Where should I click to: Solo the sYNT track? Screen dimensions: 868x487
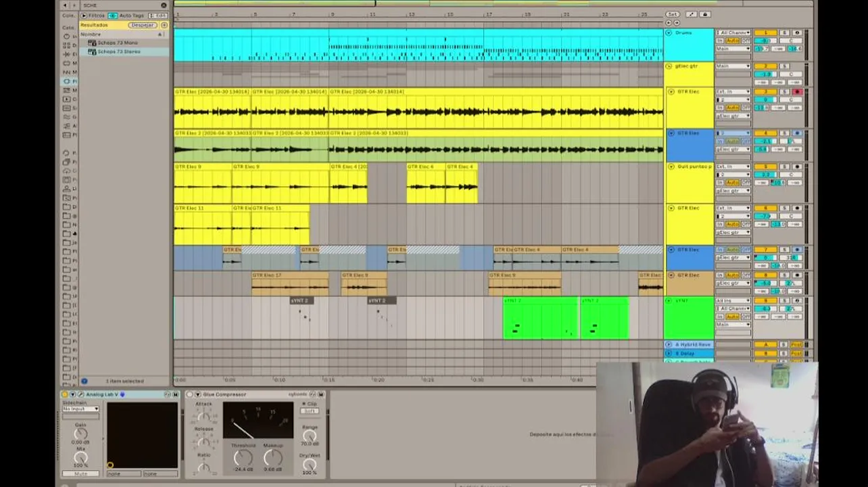785,300
